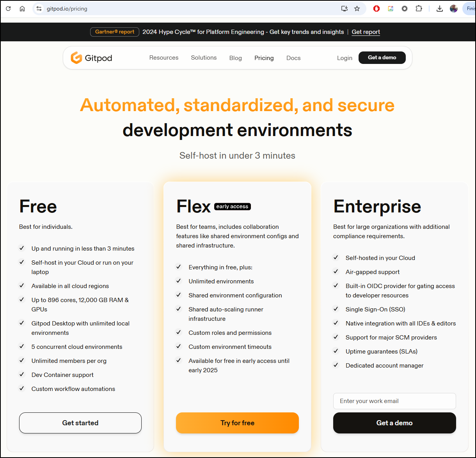Click 'Custom workflow automations' feature
This screenshot has height=458, width=476.
coord(73,389)
